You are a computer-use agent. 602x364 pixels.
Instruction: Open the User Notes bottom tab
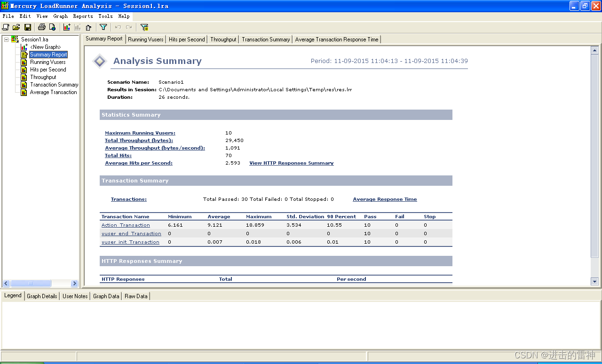pos(75,296)
